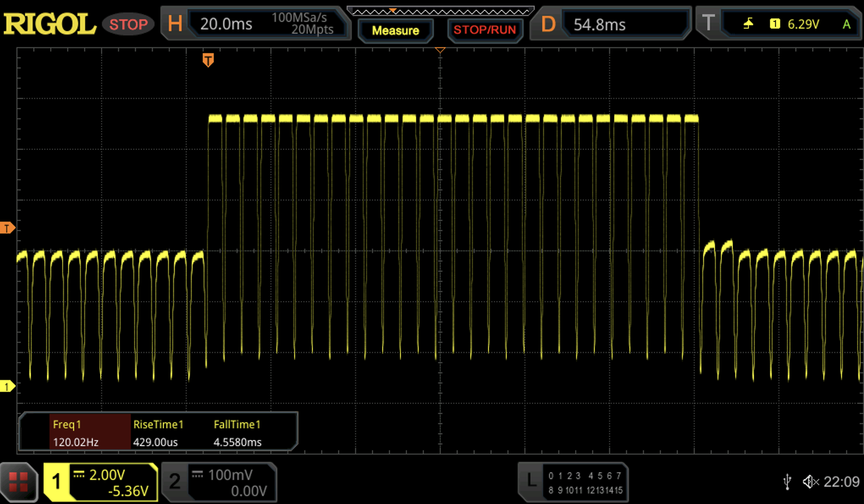Select the FallTime1 measurement result
Image resolution: width=864 pixels, height=504 pixels.
[x=237, y=433]
